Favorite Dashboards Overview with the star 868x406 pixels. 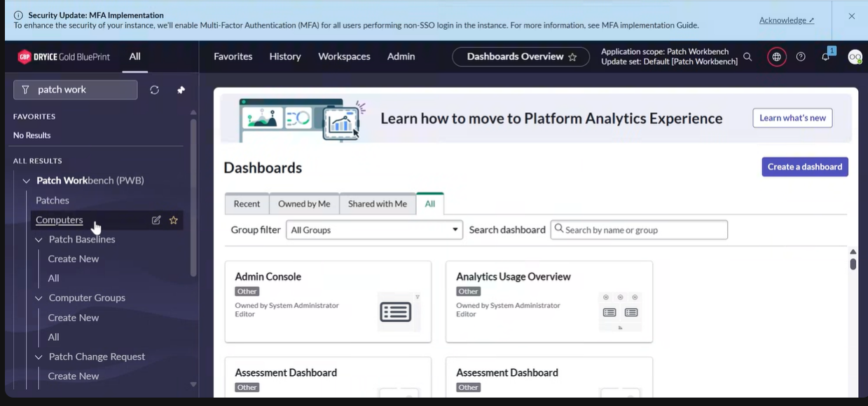[x=572, y=57]
